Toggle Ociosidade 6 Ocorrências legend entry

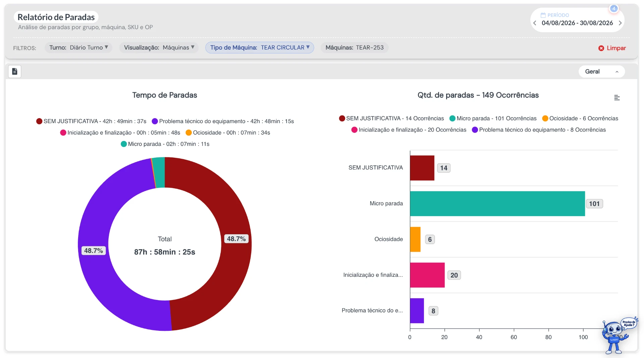coord(580,118)
